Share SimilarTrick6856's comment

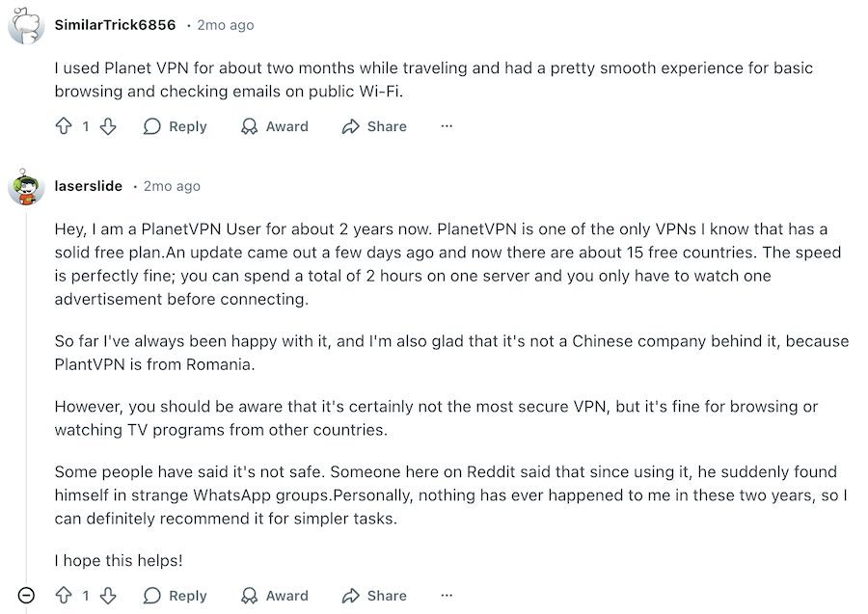point(374,126)
